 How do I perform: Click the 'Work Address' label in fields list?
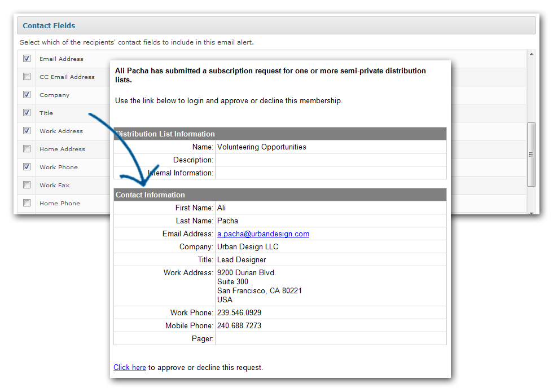[x=61, y=131]
